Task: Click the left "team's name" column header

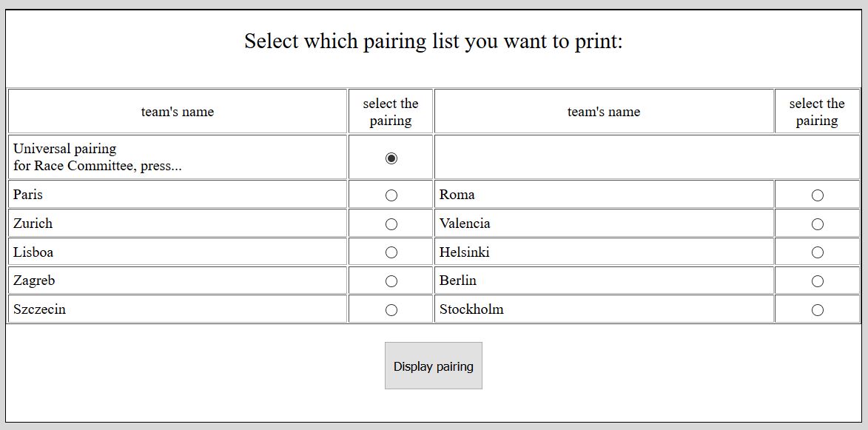Action: tap(178, 112)
